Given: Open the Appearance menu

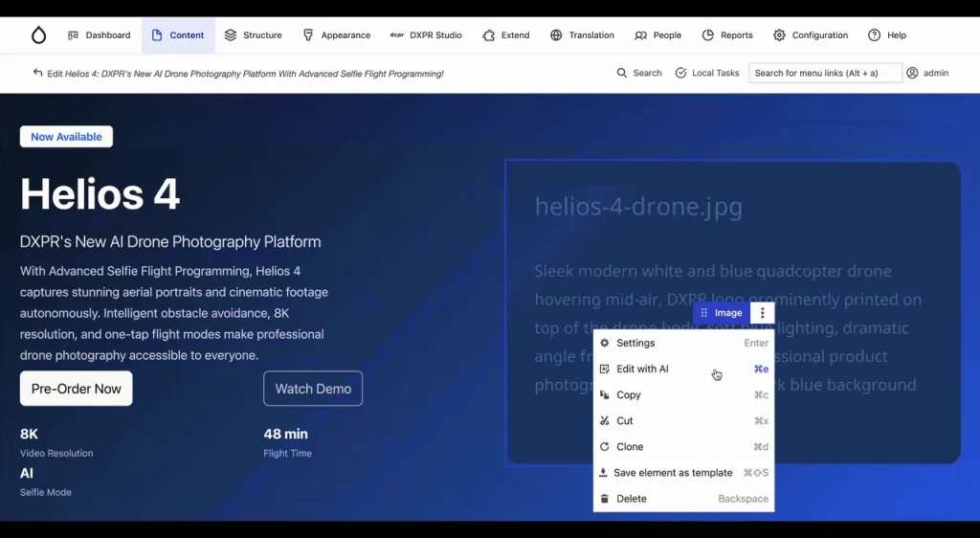Looking at the screenshot, I should 336,35.
